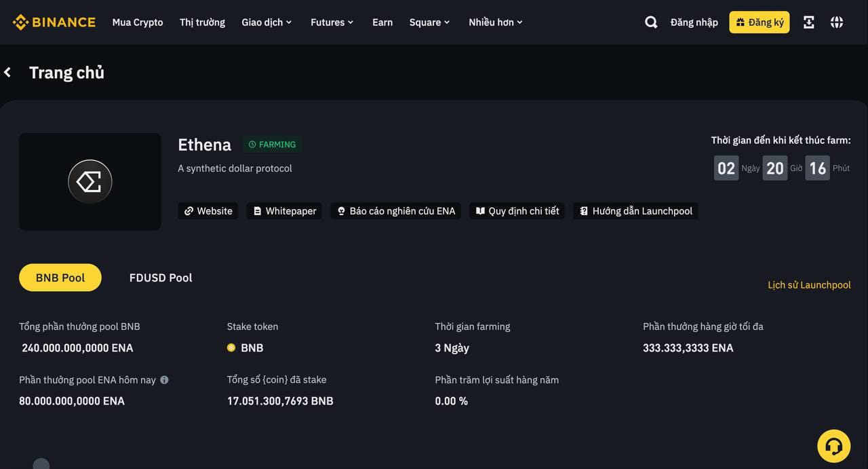Click the Earn menu item

coord(382,22)
